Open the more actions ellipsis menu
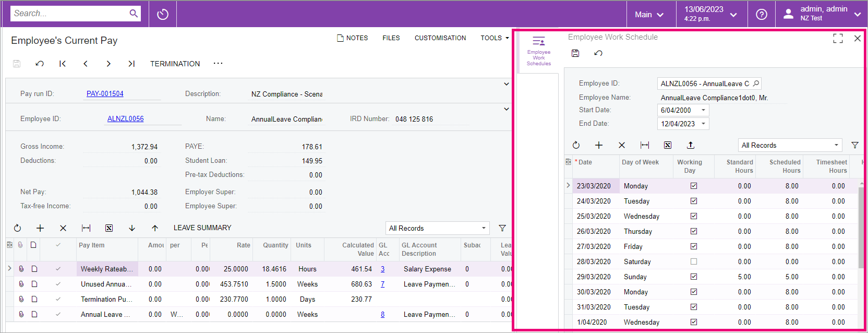The height and width of the screenshot is (333, 868). 218,64
